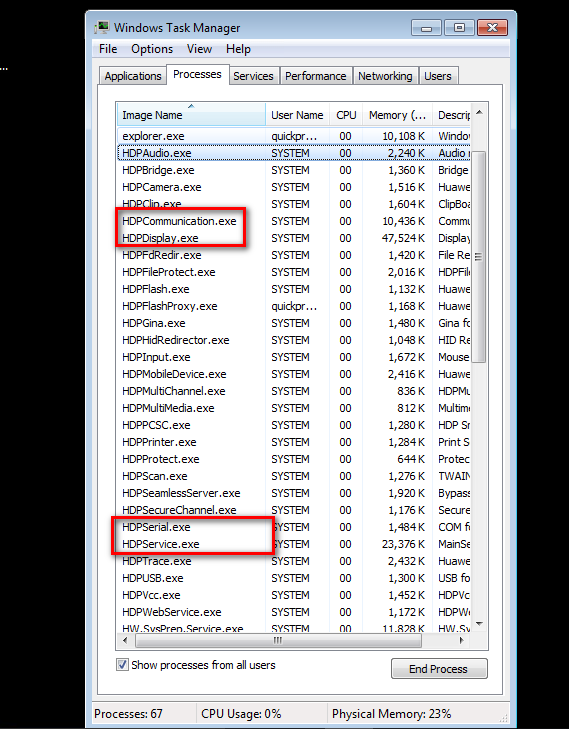Sort by Image Name column header

pos(191,115)
